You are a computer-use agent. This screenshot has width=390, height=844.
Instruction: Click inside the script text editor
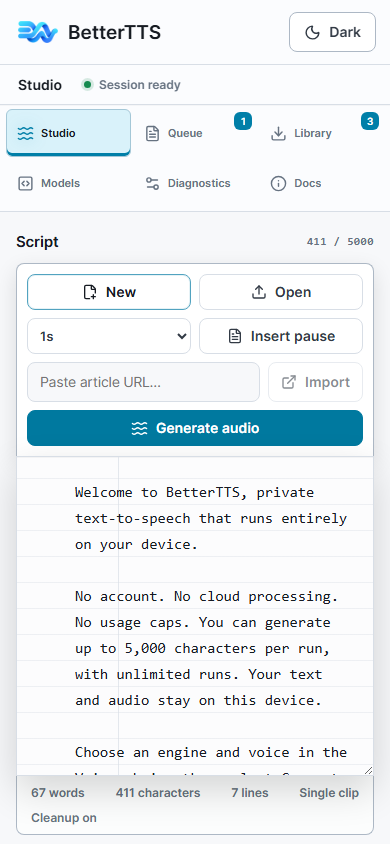[x=195, y=616]
